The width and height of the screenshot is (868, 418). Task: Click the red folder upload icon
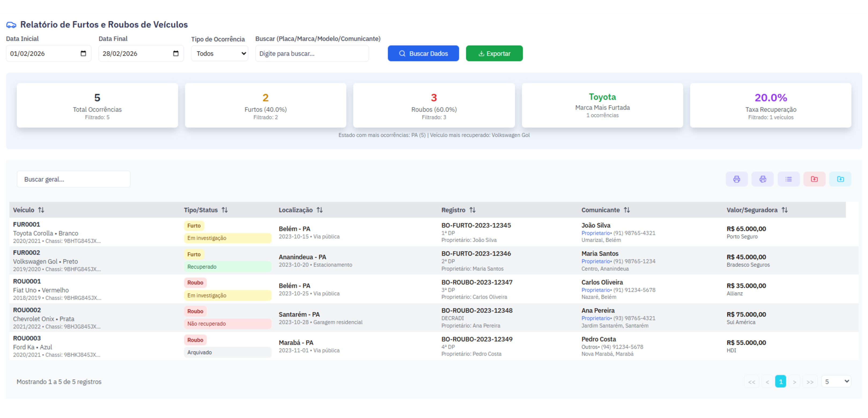pyautogui.click(x=814, y=179)
